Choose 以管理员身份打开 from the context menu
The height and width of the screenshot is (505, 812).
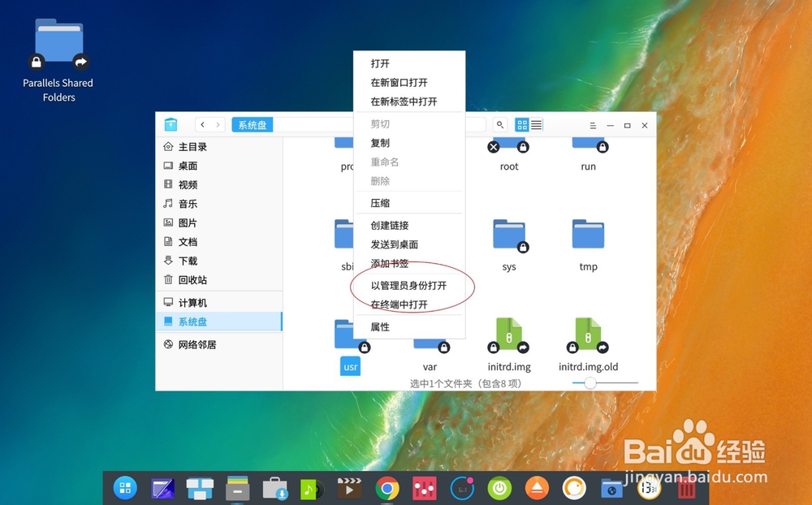coord(410,286)
